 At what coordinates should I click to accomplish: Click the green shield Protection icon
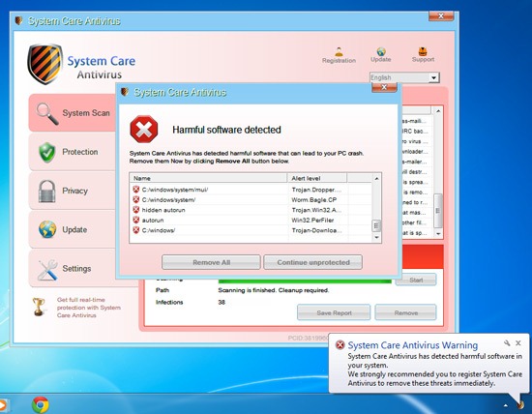tap(46, 153)
